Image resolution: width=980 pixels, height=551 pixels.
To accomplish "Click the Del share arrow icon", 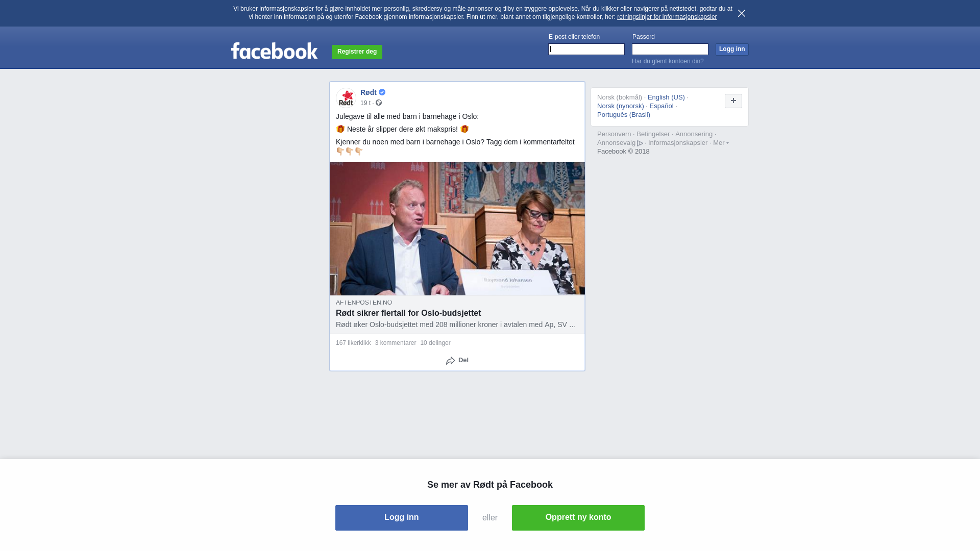I will 450,361.
